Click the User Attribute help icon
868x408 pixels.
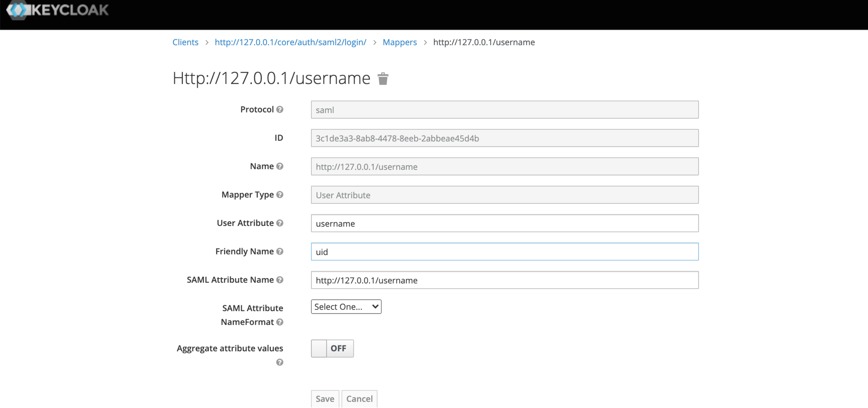pos(280,223)
